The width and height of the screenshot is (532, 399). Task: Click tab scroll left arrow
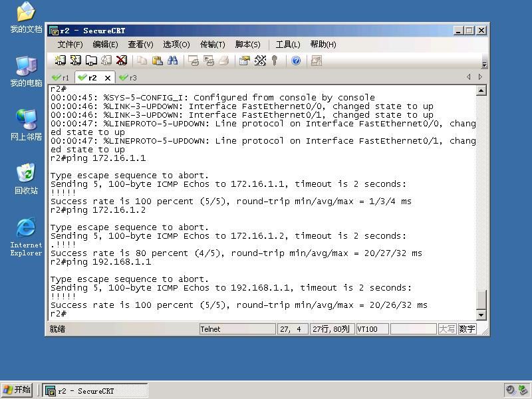click(469, 77)
